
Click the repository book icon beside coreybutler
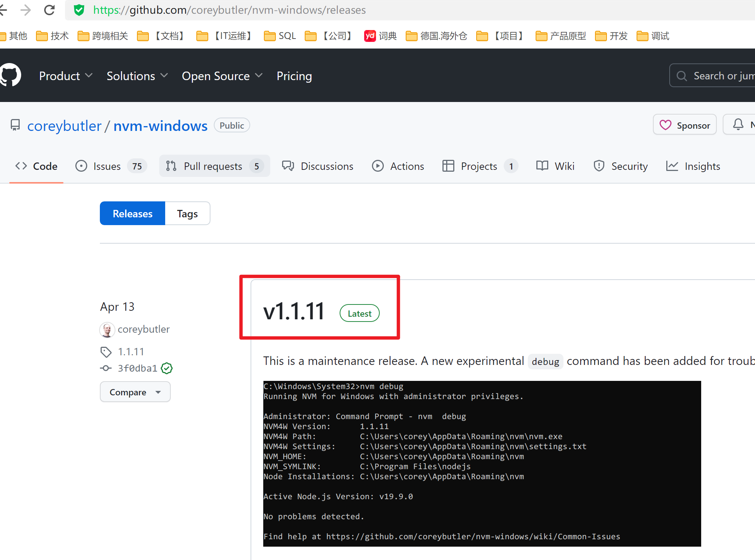click(x=15, y=125)
